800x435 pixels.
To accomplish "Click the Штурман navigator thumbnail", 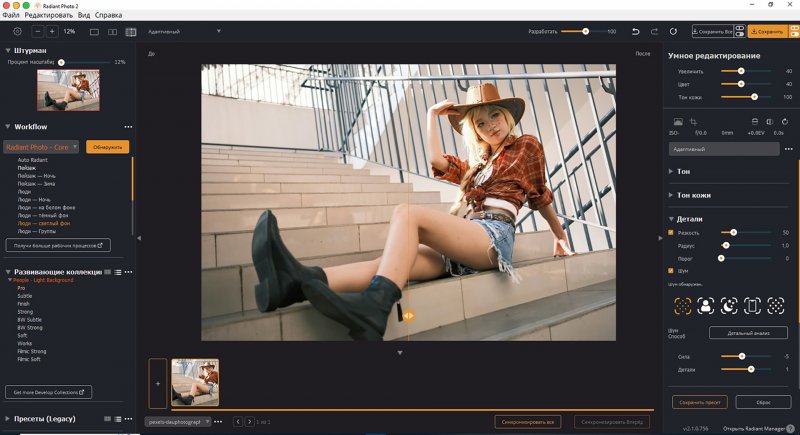I will (68, 90).
